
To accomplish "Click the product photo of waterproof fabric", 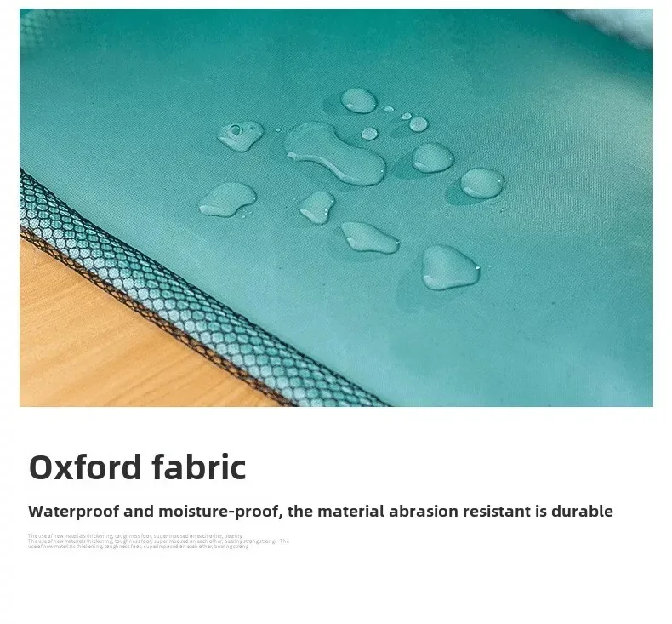I will (337, 208).
